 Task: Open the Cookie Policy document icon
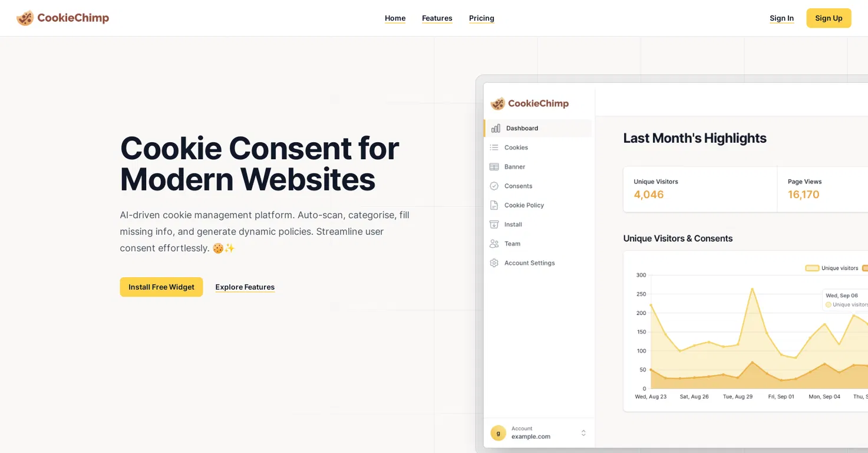tap(494, 205)
